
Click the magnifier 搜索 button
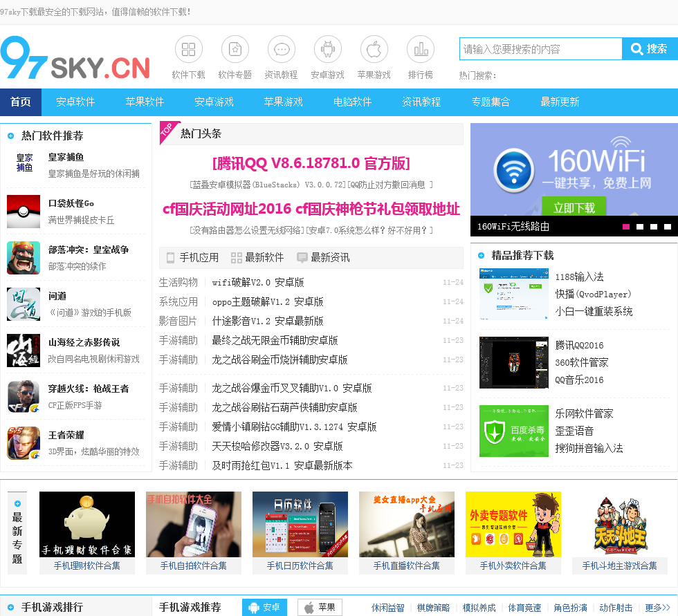pos(650,49)
